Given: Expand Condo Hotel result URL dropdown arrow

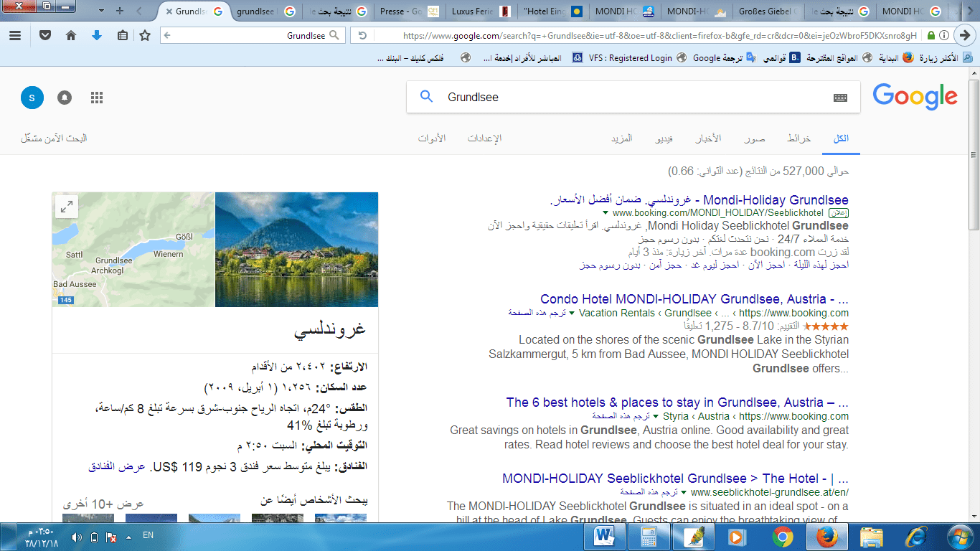Looking at the screenshot, I should pos(572,314).
